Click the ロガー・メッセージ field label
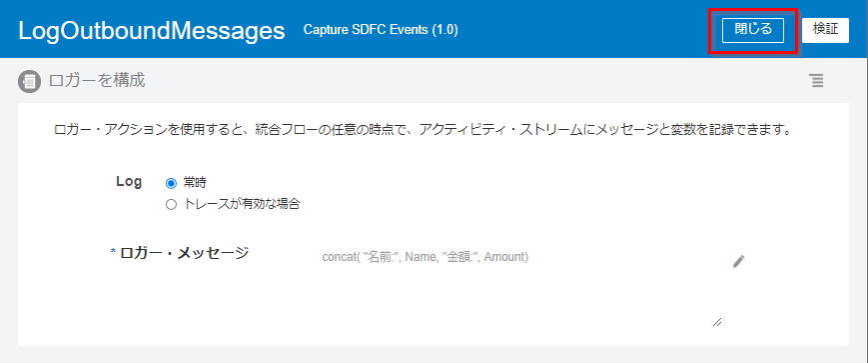The image size is (868, 363). [185, 253]
